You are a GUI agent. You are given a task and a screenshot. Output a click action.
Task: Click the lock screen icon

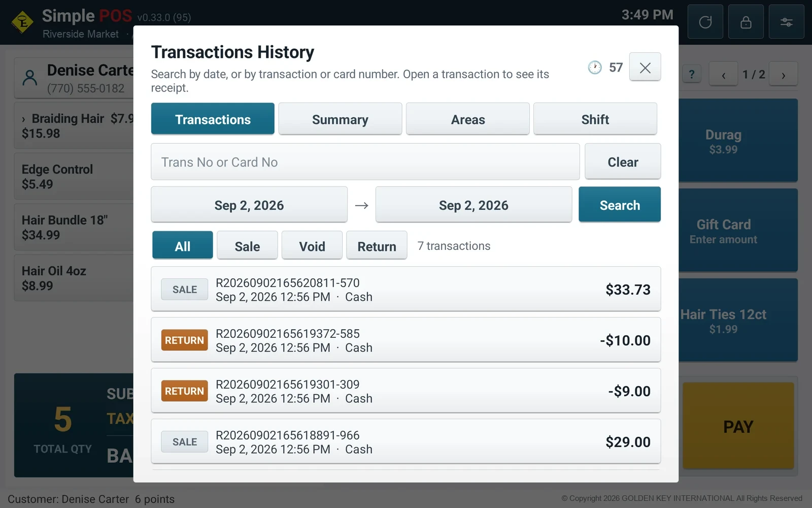coord(746,22)
